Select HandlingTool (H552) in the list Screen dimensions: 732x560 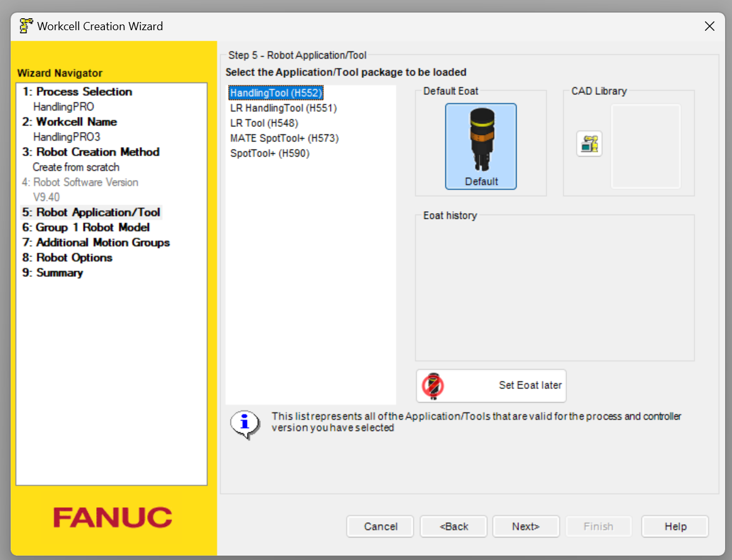276,93
